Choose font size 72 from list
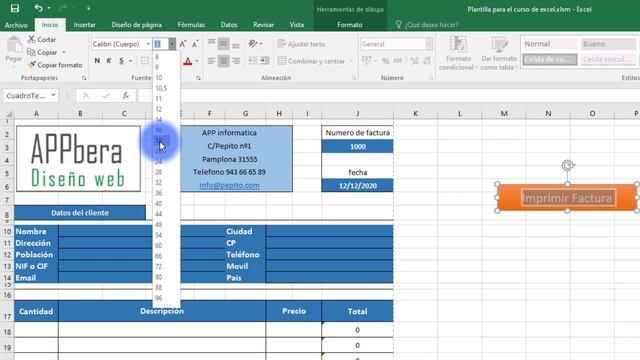640x360 pixels. 159,266
